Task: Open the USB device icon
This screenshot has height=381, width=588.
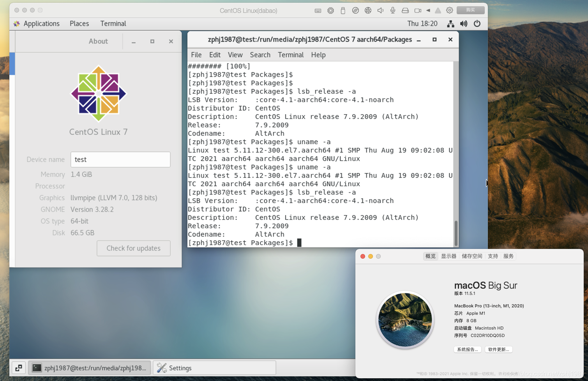Action: coord(343,11)
